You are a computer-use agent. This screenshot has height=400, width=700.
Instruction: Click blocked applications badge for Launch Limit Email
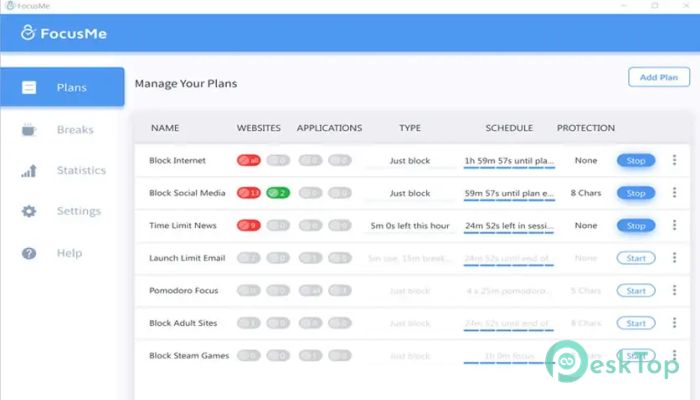click(310, 258)
